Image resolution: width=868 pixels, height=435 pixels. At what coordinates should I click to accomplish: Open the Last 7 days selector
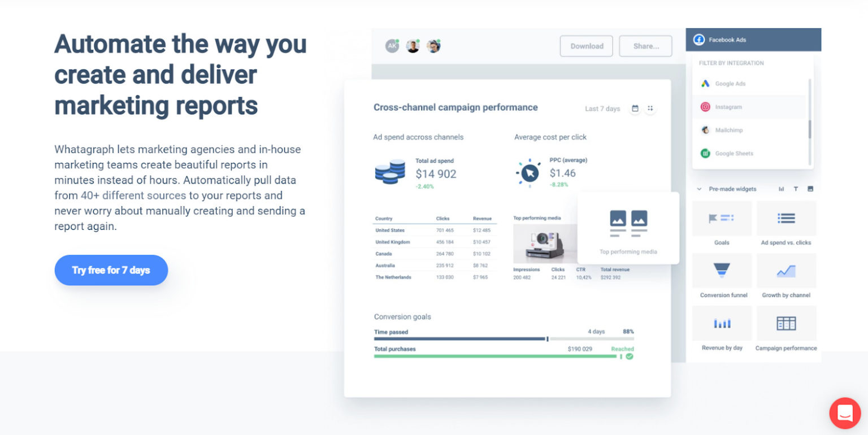tap(602, 108)
